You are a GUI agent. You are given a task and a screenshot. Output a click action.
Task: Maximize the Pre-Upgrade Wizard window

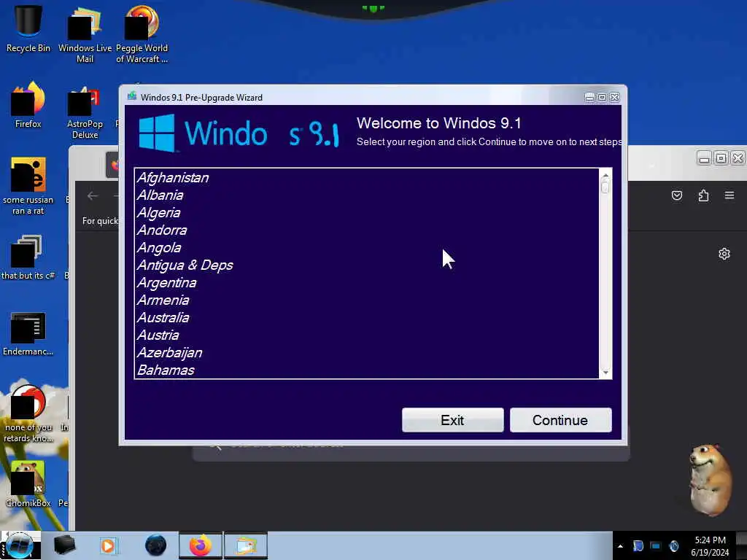coord(602,97)
